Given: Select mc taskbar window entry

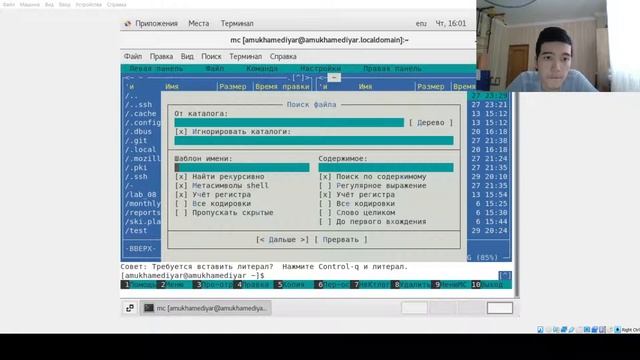Looking at the screenshot, I should pos(206,308).
